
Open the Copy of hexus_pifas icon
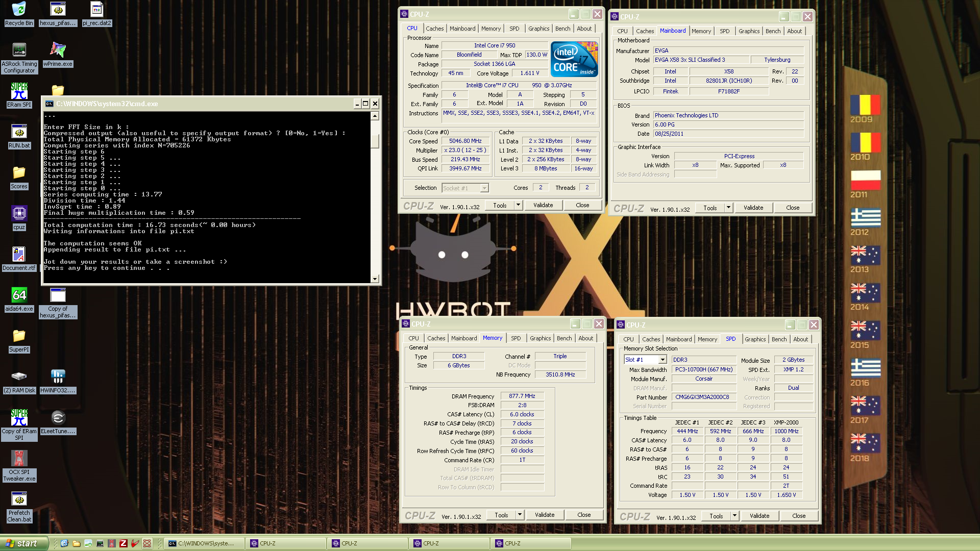[x=58, y=303]
